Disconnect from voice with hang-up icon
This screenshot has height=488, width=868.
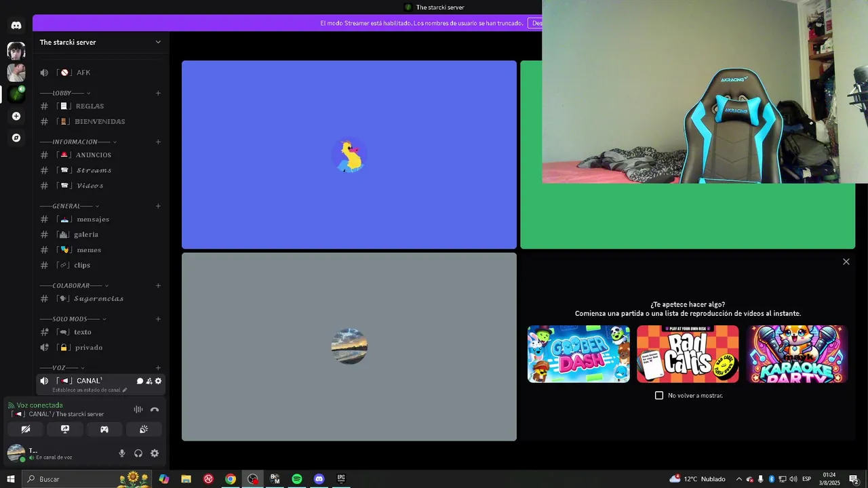[155, 409]
